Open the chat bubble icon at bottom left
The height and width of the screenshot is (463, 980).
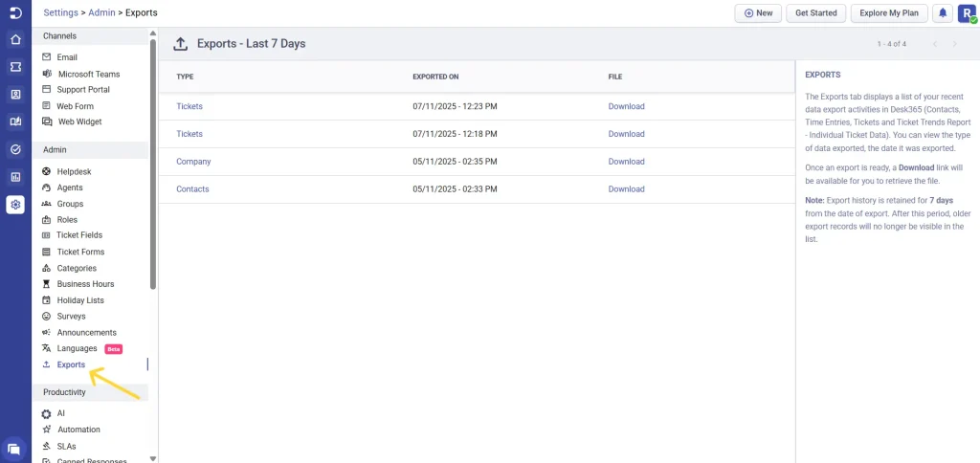(x=14, y=449)
